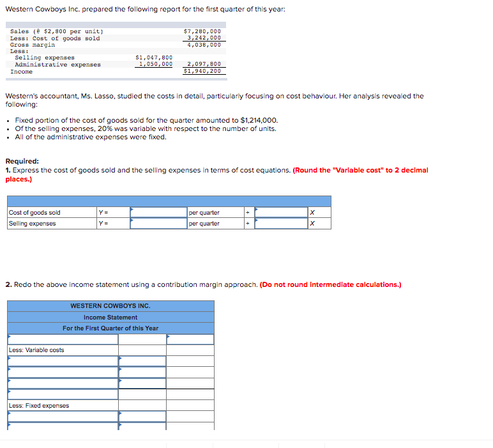This screenshot has width=493, height=448.
Task: Click the Selling expenses variable cost field
Action: coord(281,224)
